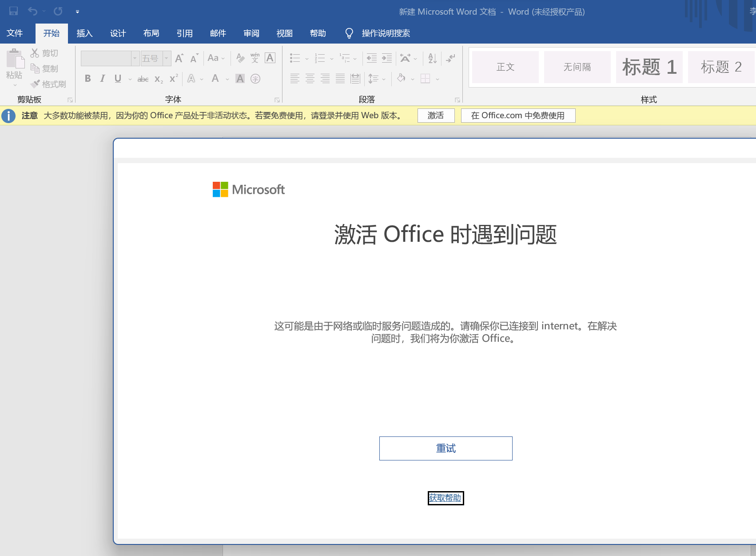Viewport: 756px width, 556px height.
Task: Click the text effects outlined A icon
Action: 191,79
